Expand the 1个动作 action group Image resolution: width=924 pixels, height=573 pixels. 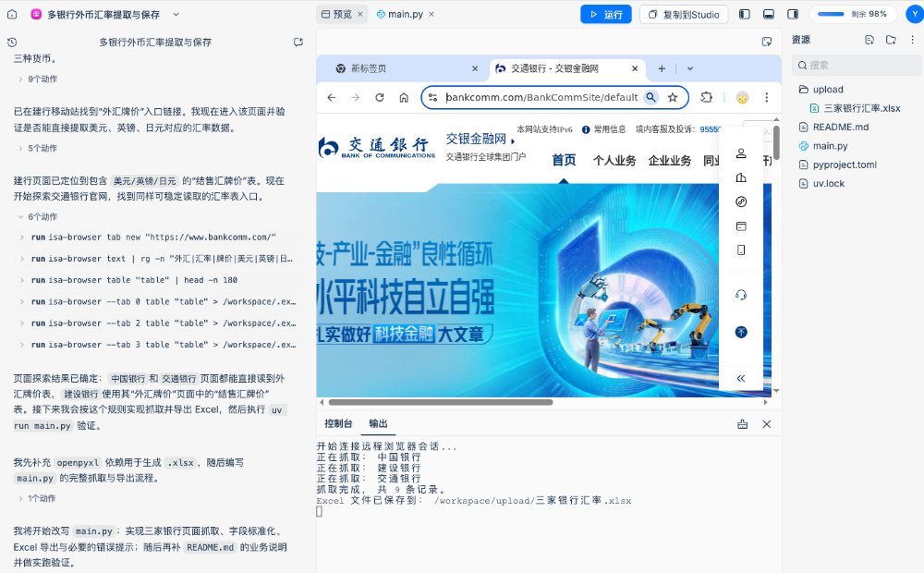tap(38, 498)
